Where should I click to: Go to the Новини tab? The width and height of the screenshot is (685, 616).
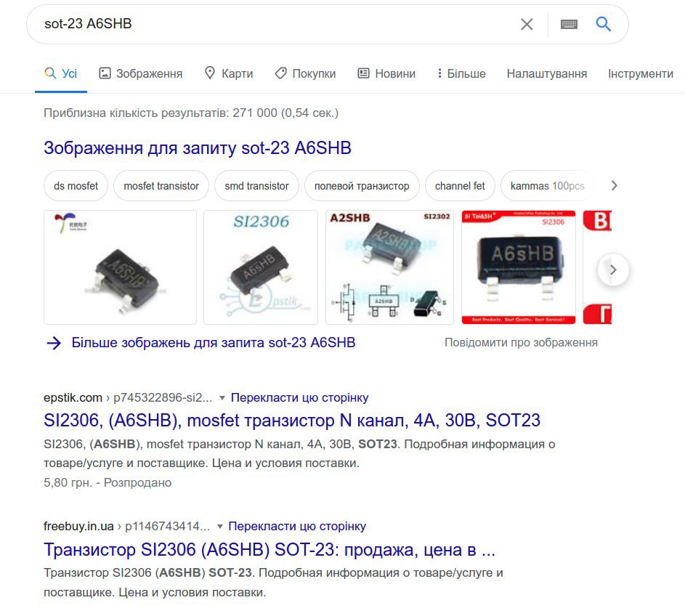pos(386,73)
